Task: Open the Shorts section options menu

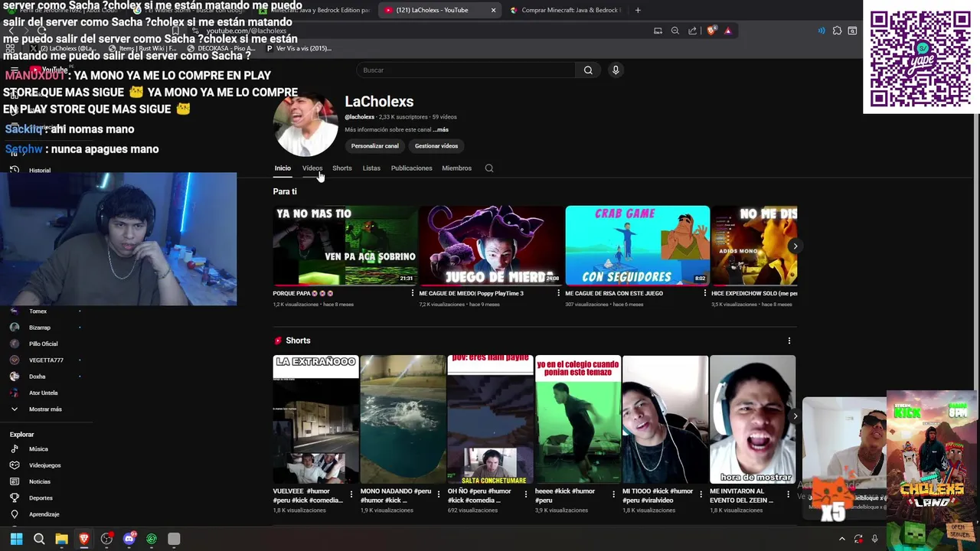Action: pos(789,341)
